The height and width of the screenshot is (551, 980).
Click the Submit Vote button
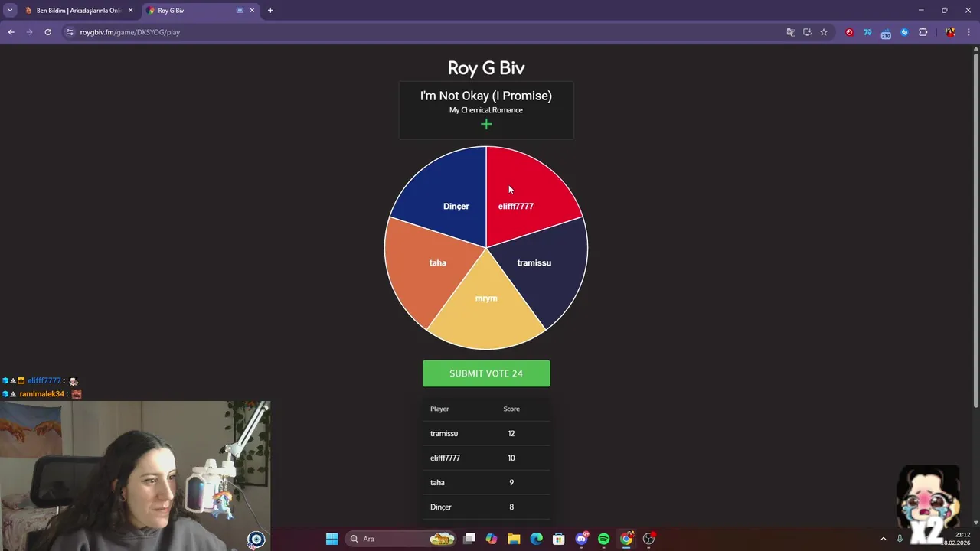click(x=486, y=373)
